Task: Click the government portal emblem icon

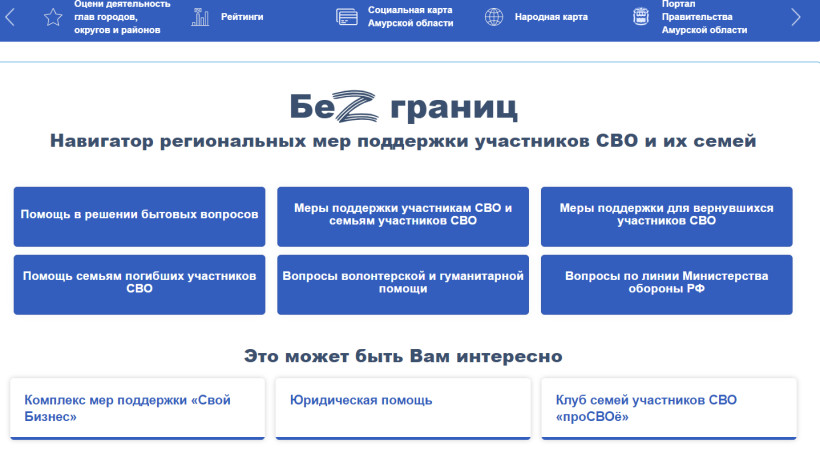Action: 641,17
